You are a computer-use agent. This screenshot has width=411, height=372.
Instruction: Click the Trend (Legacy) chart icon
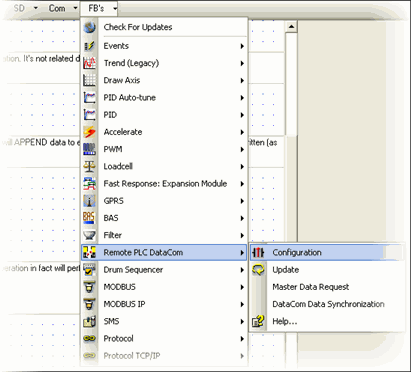tap(89, 63)
